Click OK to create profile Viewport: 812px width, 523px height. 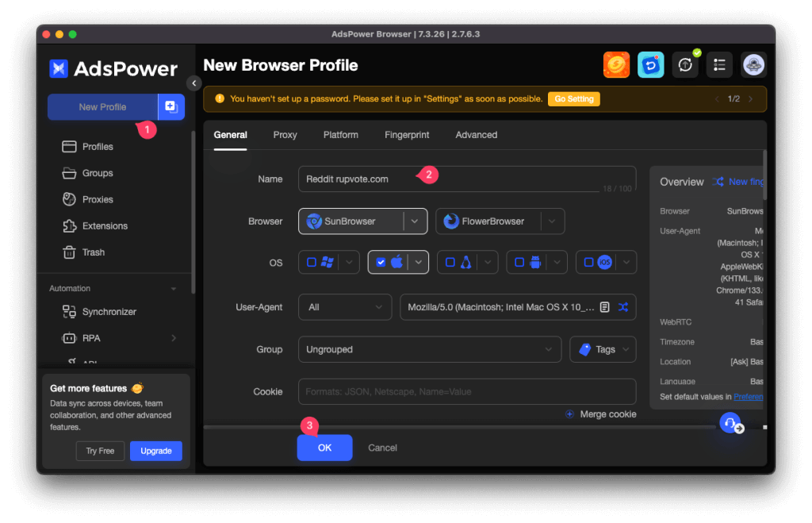(x=324, y=448)
